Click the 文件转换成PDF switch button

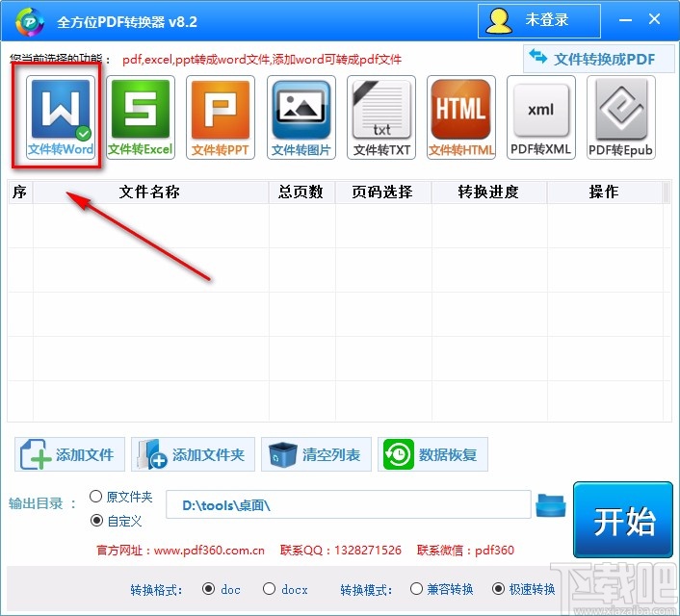pos(598,59)
